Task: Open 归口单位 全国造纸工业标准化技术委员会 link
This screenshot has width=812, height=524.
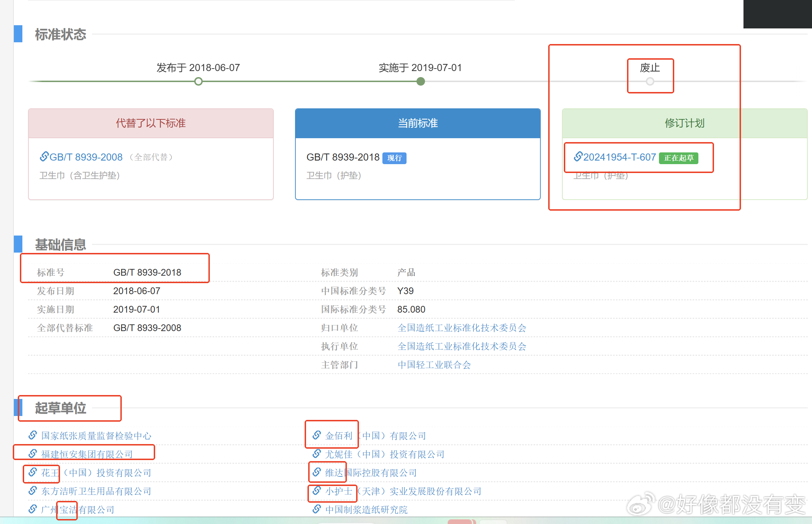Action: [x=462, y=328]
